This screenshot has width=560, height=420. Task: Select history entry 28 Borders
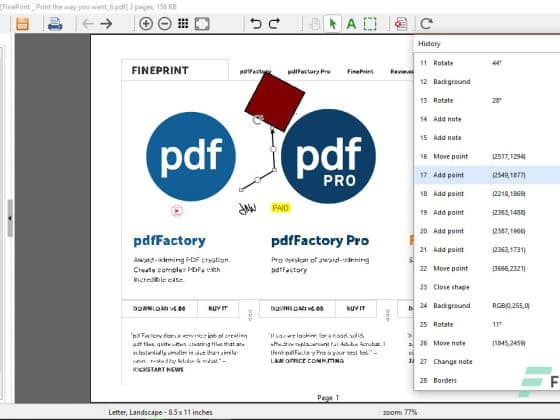click(487, 380)
